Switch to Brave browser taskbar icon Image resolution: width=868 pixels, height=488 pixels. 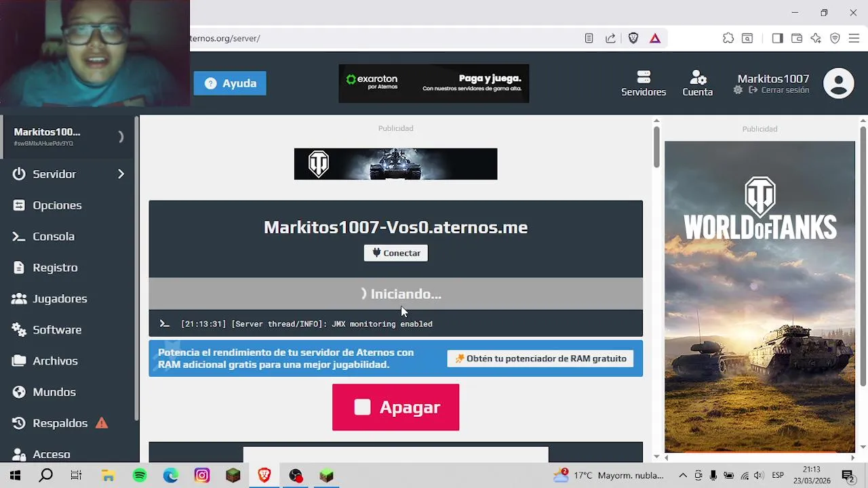coord(264,476)
